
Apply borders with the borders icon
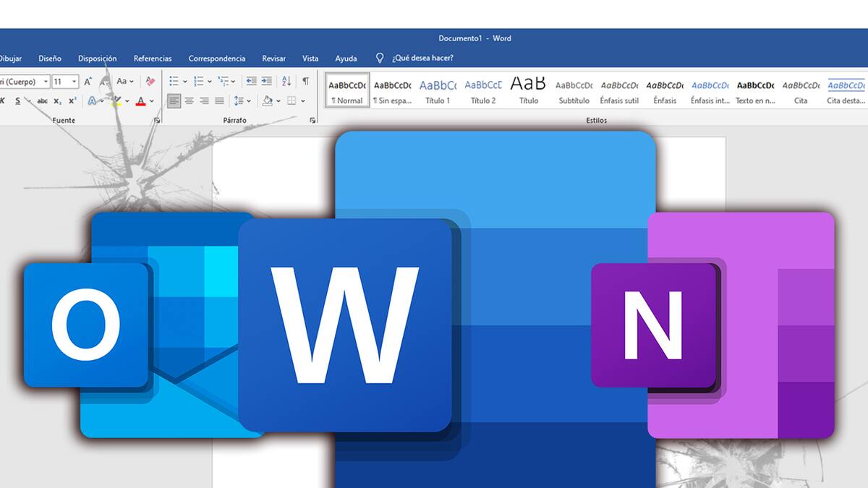[292, 100]
